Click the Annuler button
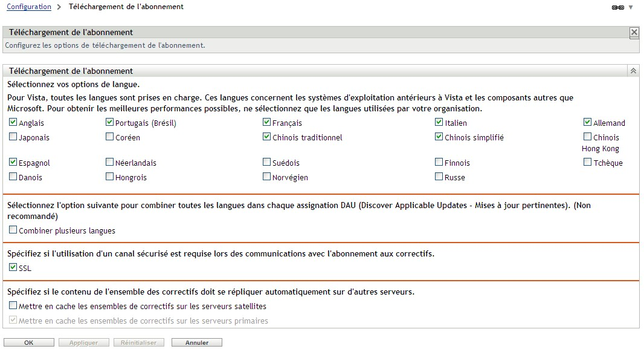 196,342
